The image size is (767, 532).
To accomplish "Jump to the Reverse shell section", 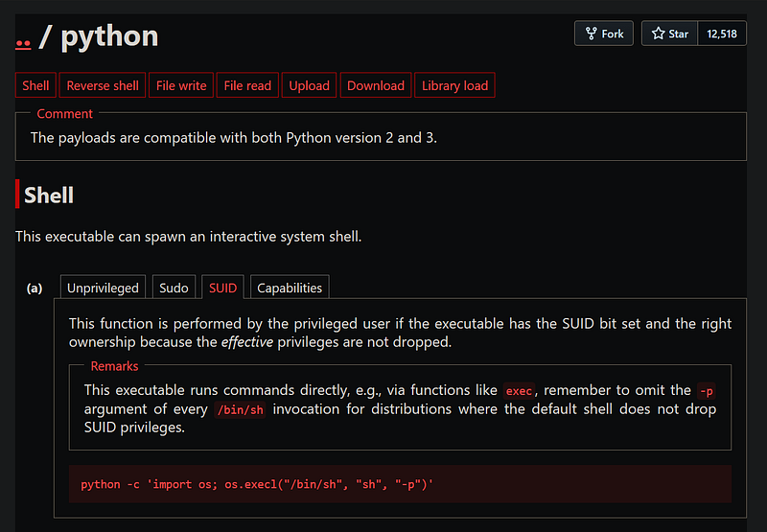I will click(x=103, y=85).
